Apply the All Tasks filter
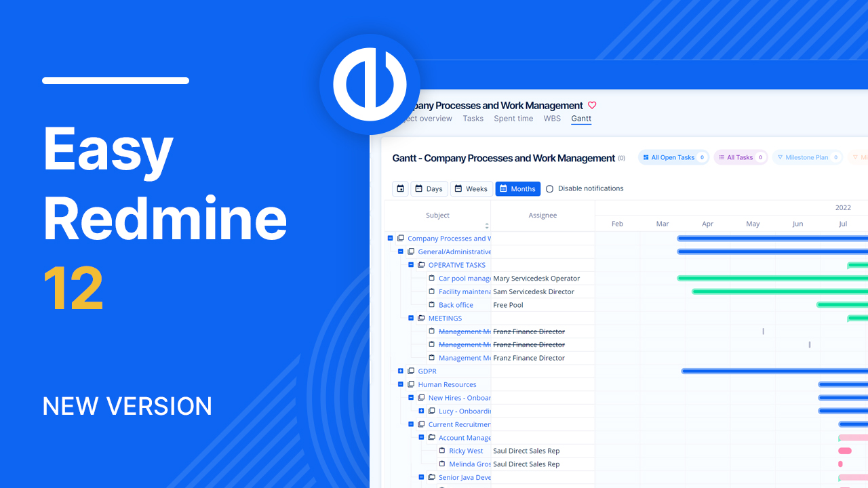Screen dimensions: 868x488 coord(740,157)
